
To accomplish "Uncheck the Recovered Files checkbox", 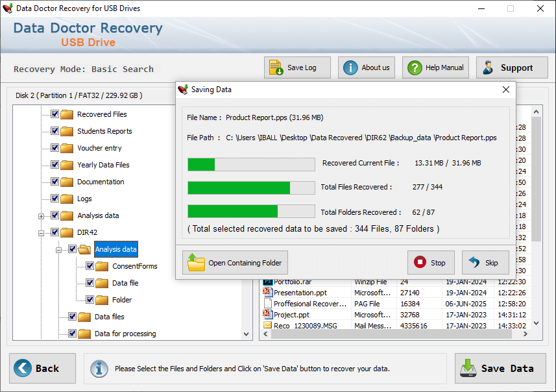I will pyautogui.click(x=54, y=114).
